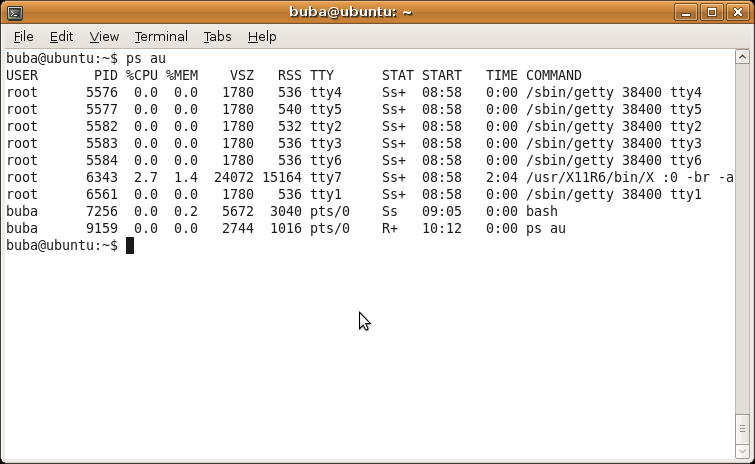Image resolution: width=755 pixels, height=464 pixels.
Task: Click the '/sbin/getty 38400 tty4' command
Action: 614,92
